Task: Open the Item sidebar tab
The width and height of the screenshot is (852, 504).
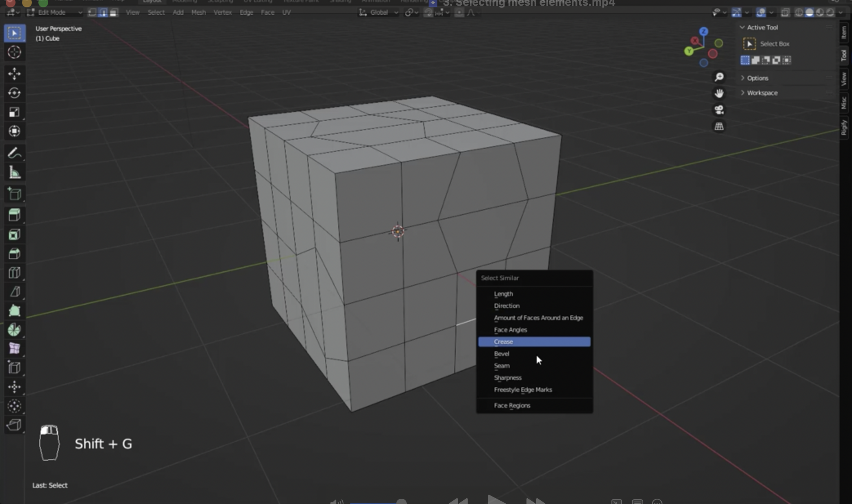Action: tap(844, 32)
